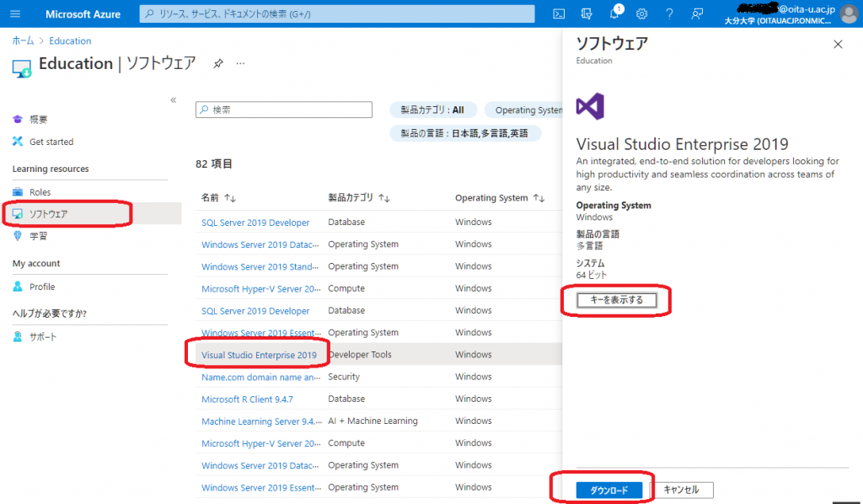Open the help question mark menu

[669, 13]
